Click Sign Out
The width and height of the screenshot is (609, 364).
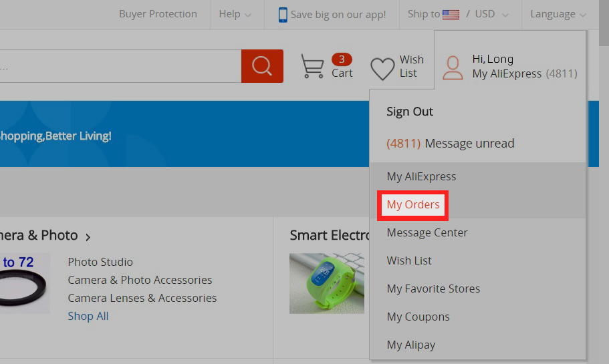point(410,112)
